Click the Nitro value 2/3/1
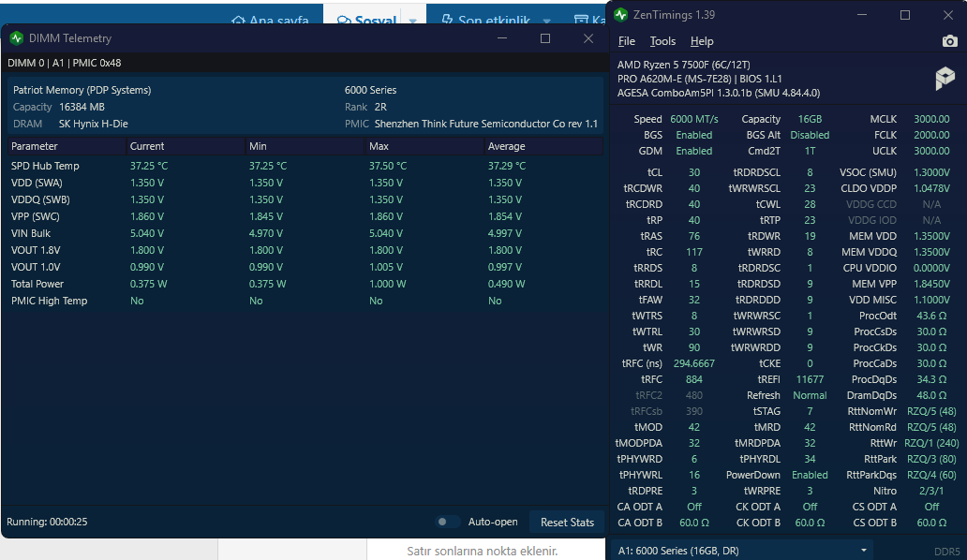Image resolution: width=967 pixels, height=560 pixels. click(931, 491)
